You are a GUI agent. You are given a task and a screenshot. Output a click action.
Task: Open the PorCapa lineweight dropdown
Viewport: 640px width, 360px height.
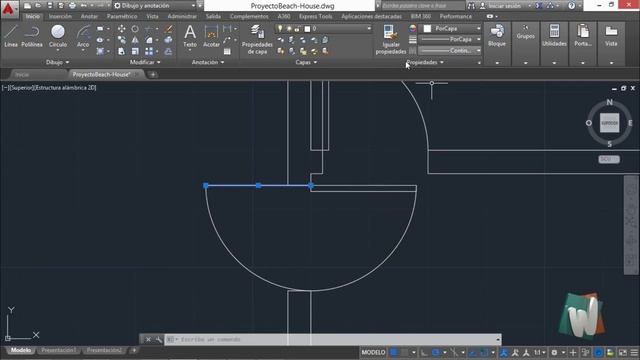tap(451, 40)
